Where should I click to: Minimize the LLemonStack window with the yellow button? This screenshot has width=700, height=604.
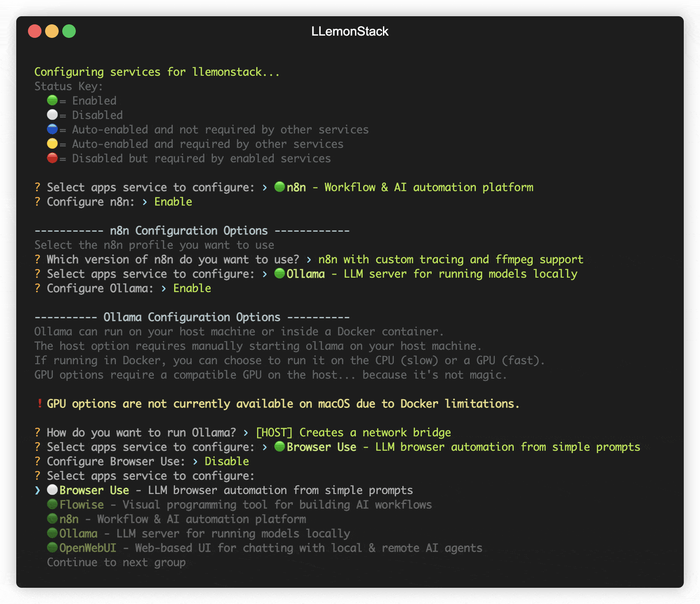click(x=52, y=31)
